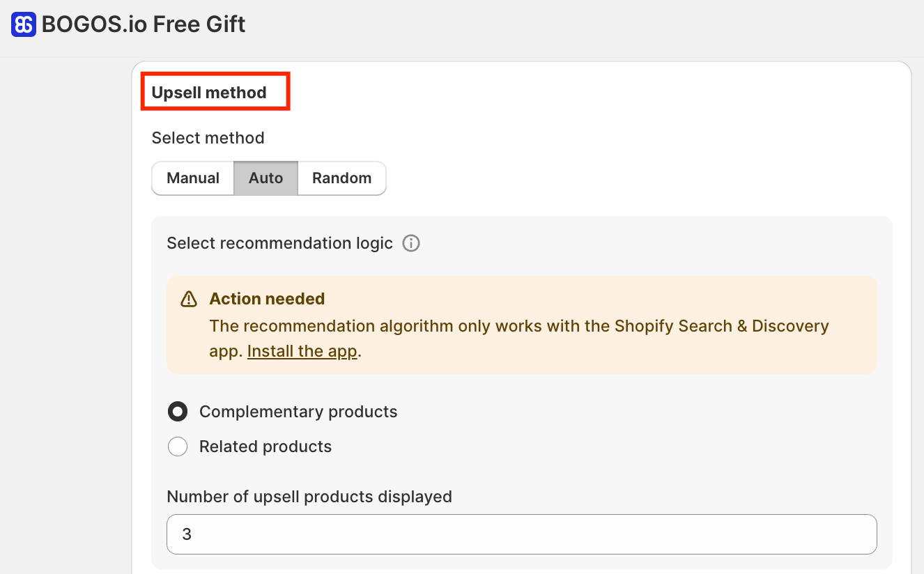Click the Action needed heading
Viewport: 924px width, 574px height.
click(x=267, y=299)
